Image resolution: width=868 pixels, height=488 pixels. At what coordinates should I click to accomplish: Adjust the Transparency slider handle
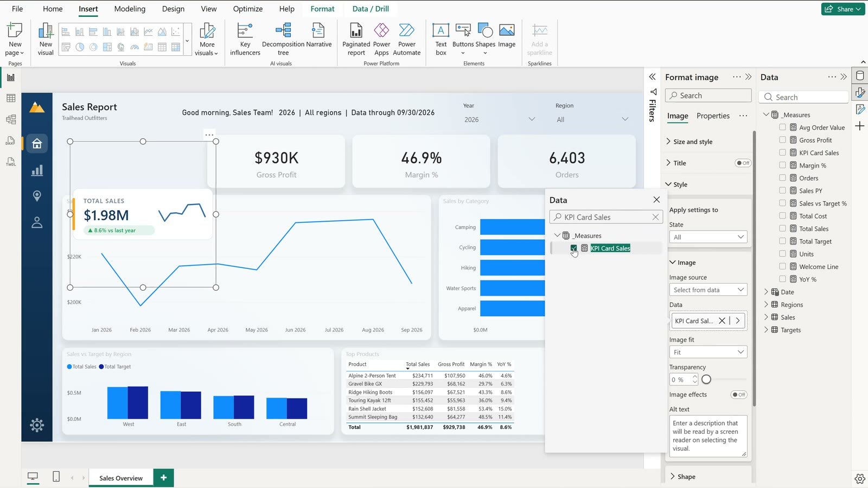coord(706,380)
